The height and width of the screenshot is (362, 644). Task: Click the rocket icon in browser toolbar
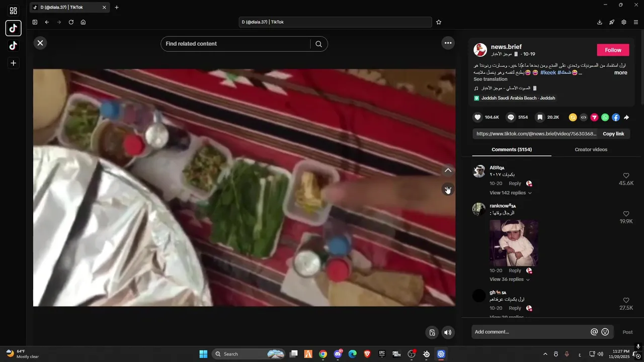[x=612, y=22]
